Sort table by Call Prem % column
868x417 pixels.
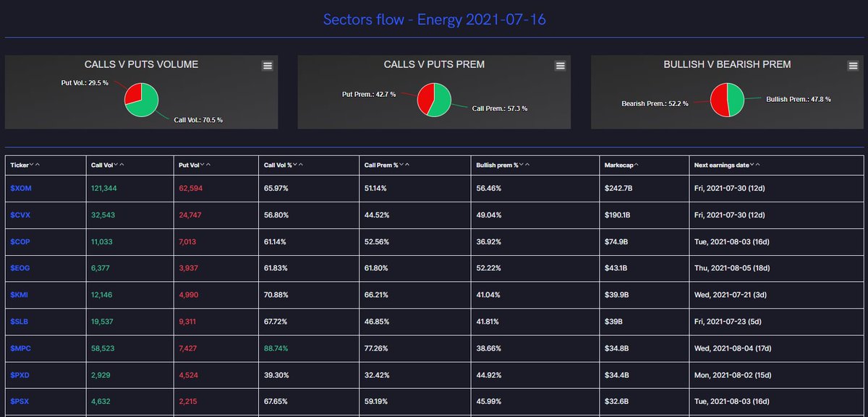point(386,165)
